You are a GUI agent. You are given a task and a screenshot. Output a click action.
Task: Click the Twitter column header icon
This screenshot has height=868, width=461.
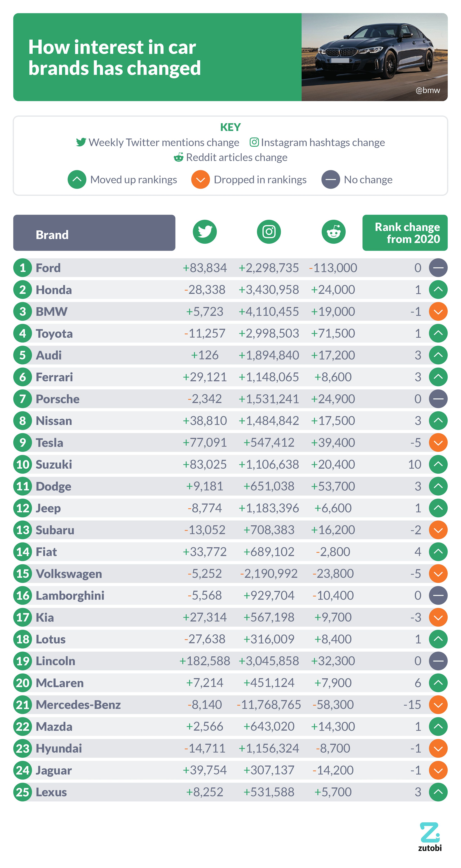(204, 232)
